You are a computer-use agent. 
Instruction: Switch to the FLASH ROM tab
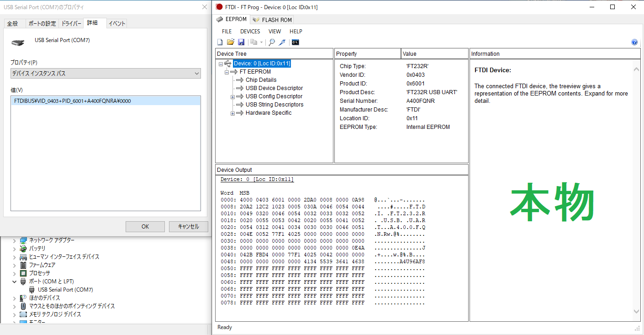[x=272, y=20]
